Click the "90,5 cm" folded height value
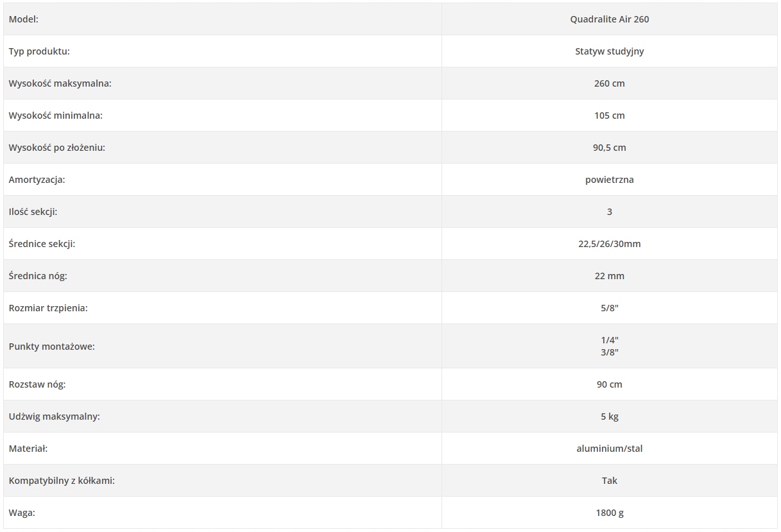 tap(609, 148)
